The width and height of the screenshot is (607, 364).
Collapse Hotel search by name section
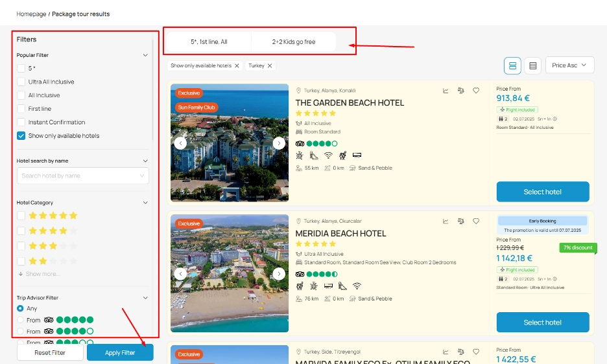145,161
